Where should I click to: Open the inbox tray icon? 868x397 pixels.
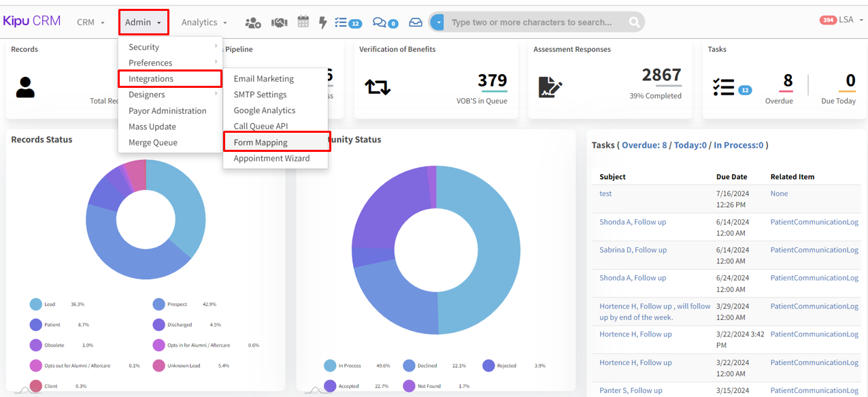click(416, 22)
